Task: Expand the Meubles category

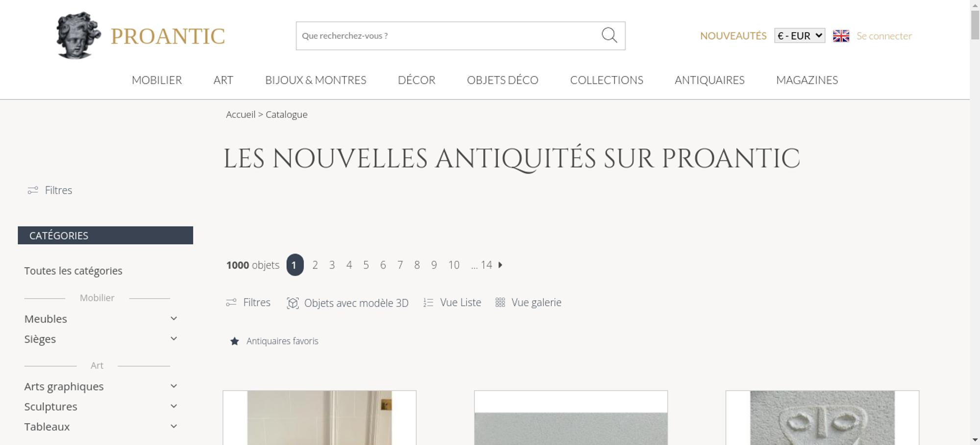Action: tap(173, 319)
